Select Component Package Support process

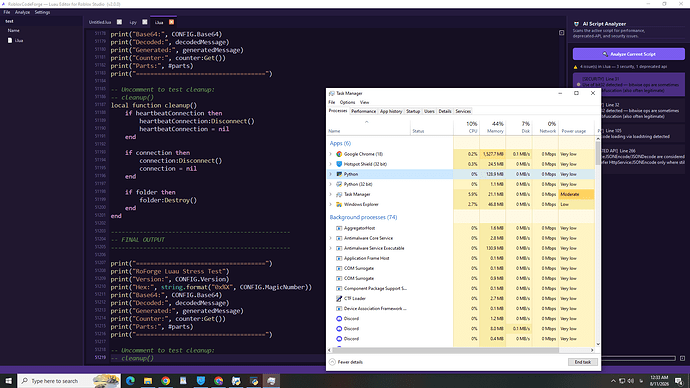tap(461, 288)
